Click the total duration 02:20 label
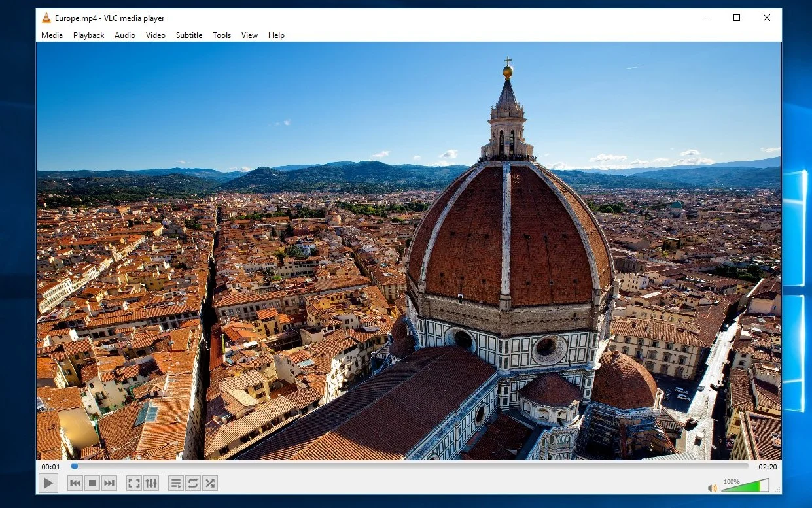This screenshot has width=812, height=508. pyautogui.click(x=768, y=467)
